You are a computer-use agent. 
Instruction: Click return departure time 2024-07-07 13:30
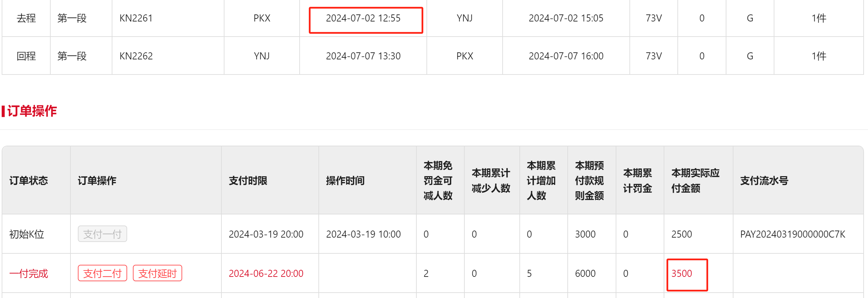(x=363, y=56)
